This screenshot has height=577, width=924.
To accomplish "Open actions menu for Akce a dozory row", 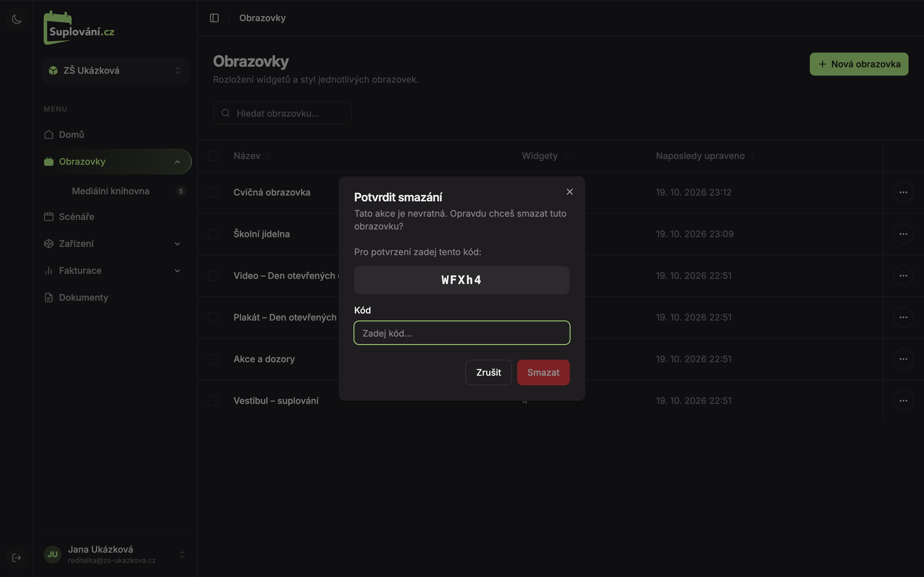I will tap(903, 359).
